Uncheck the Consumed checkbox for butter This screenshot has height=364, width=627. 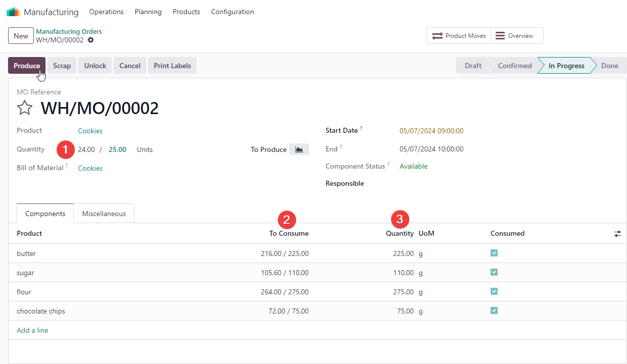494,253
